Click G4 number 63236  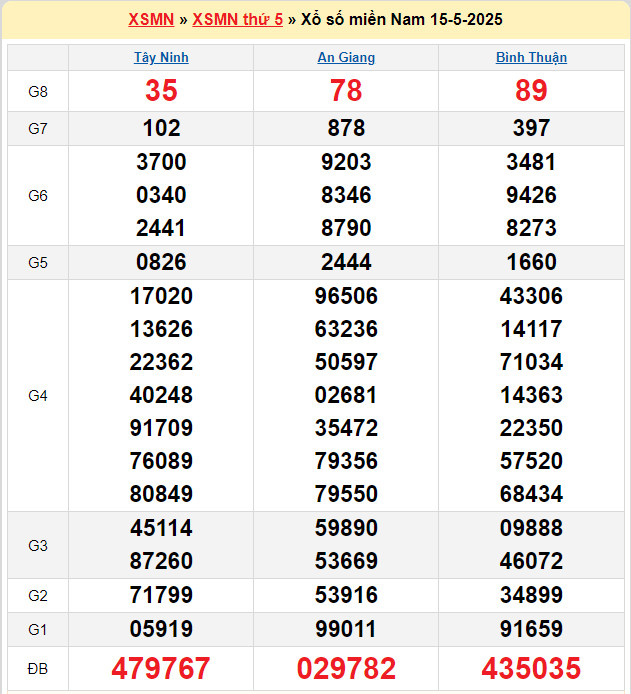point(346,329)
